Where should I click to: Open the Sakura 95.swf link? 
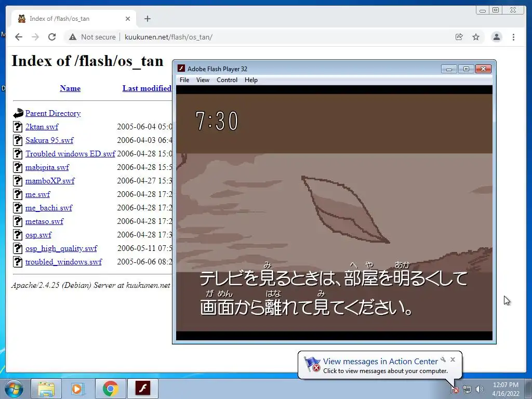[x=49, y=140]
